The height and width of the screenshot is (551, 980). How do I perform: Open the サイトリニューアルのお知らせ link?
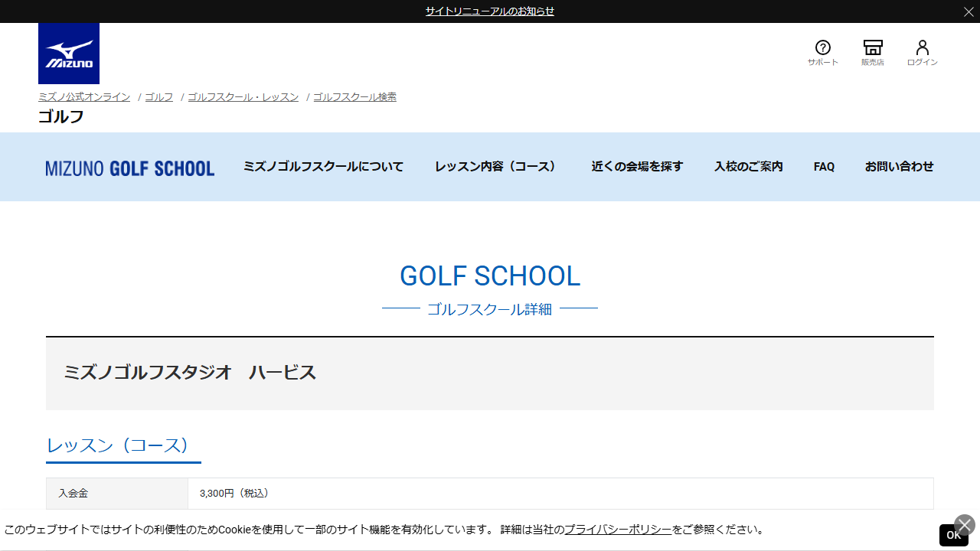point(490,11)
